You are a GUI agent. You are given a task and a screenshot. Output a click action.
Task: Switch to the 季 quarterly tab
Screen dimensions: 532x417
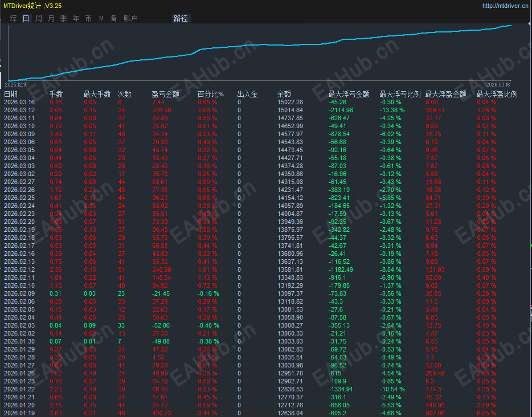(x=63, y=18)
